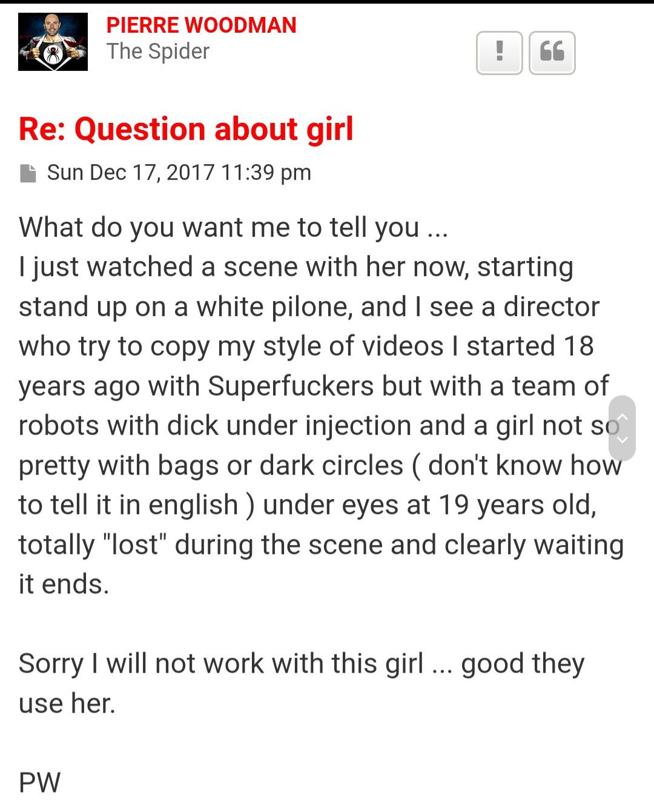This screenshot has width=654, height=812.
Task: Report this post using the exclamation button
Action: (x=499, y=53)
